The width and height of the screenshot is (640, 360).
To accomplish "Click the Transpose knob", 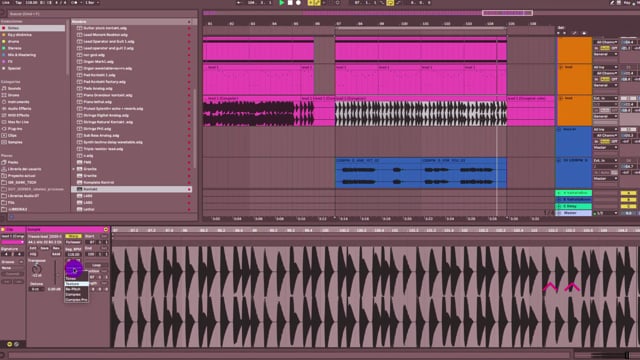I will pyautogui.click(x=36, y=269).
